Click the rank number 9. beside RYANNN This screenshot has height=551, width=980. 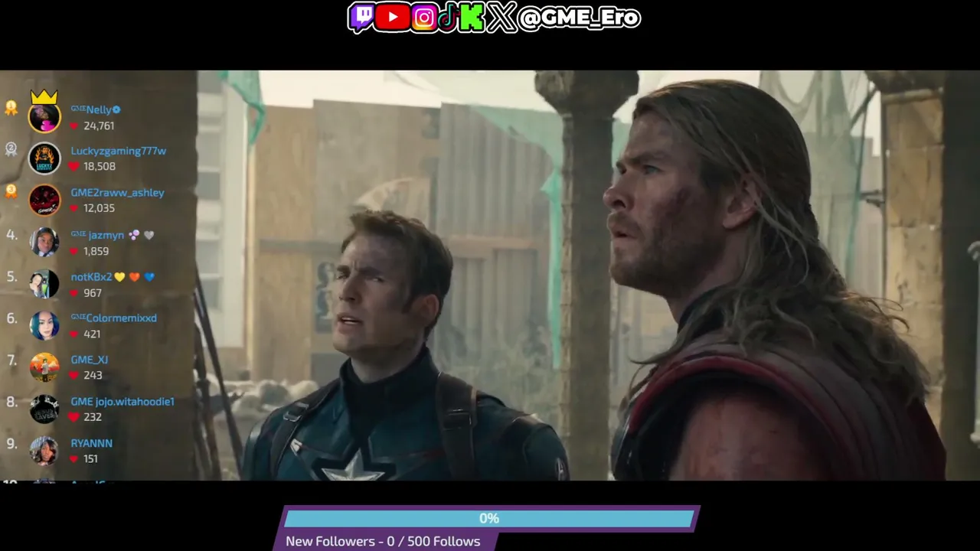pyautogui.click(x=11, y=442)
